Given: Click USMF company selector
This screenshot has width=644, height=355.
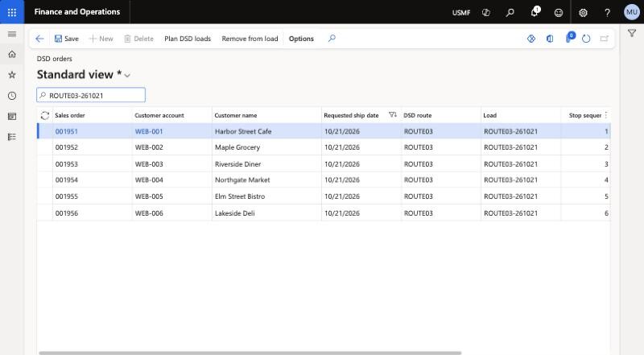Looking at the screenshot, I should click(x=461, y=13).
